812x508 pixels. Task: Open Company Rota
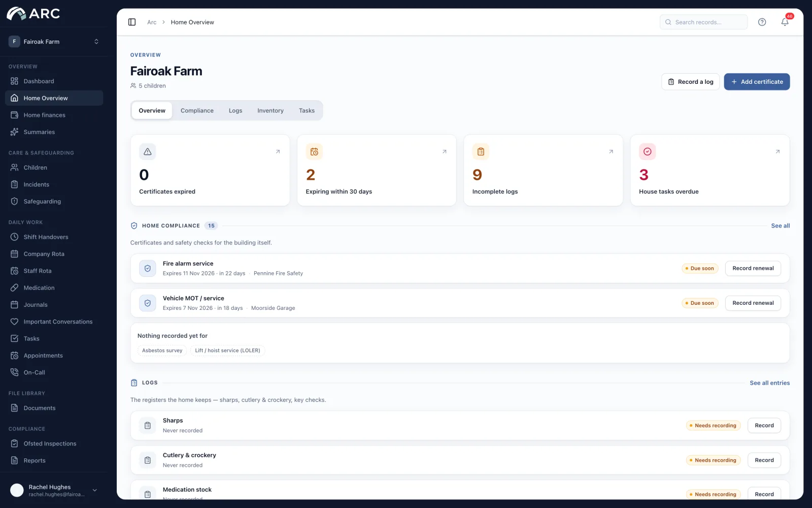click(54, 254)
